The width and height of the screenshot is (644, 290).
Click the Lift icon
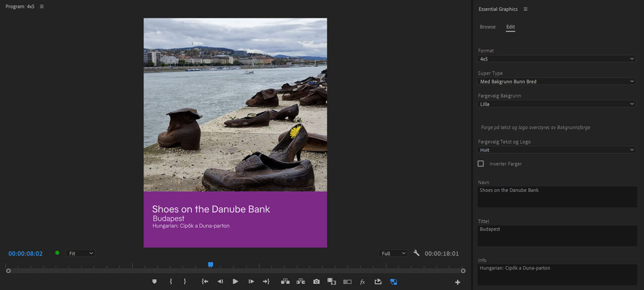pos(285,282)
